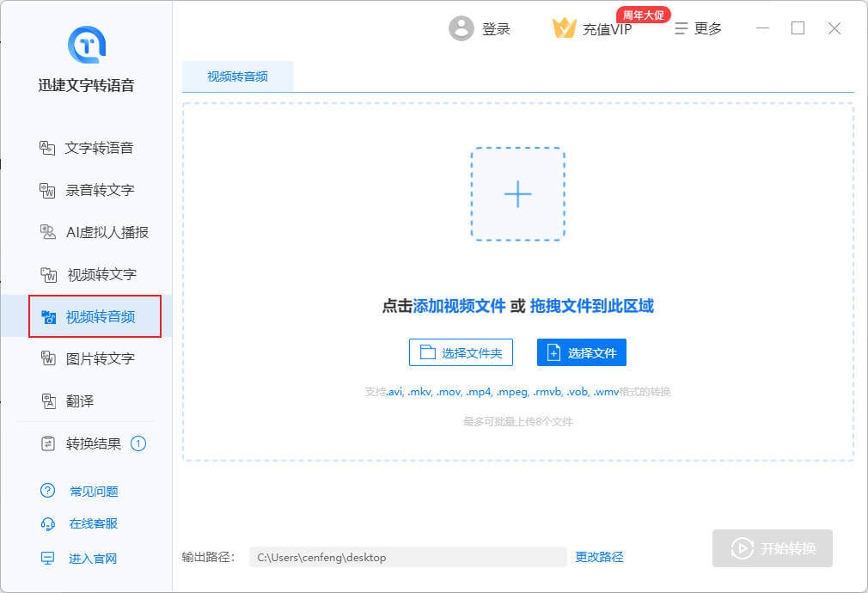
Task: Click the 选择文件夹 button
Action: pyautogui.click(x=461, y=352)
